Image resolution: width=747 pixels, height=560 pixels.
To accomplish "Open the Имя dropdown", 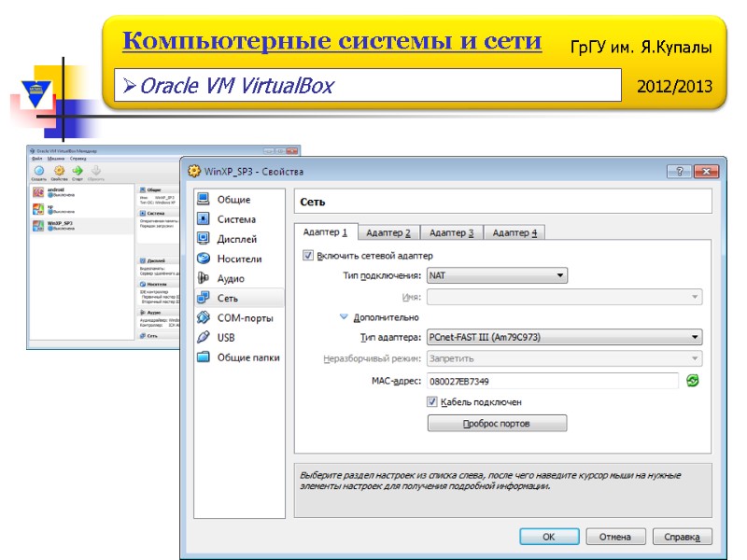I will [564, 297].
